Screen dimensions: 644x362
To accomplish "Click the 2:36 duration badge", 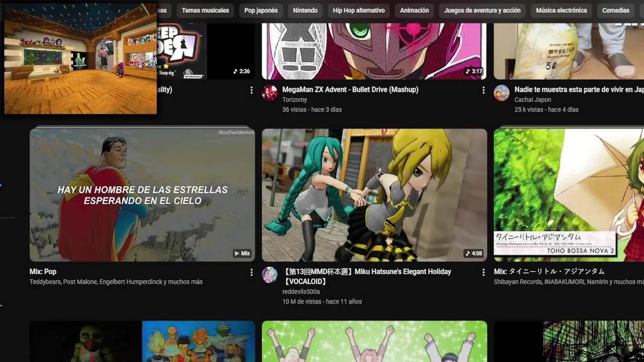I will click(x=242, y=71).
